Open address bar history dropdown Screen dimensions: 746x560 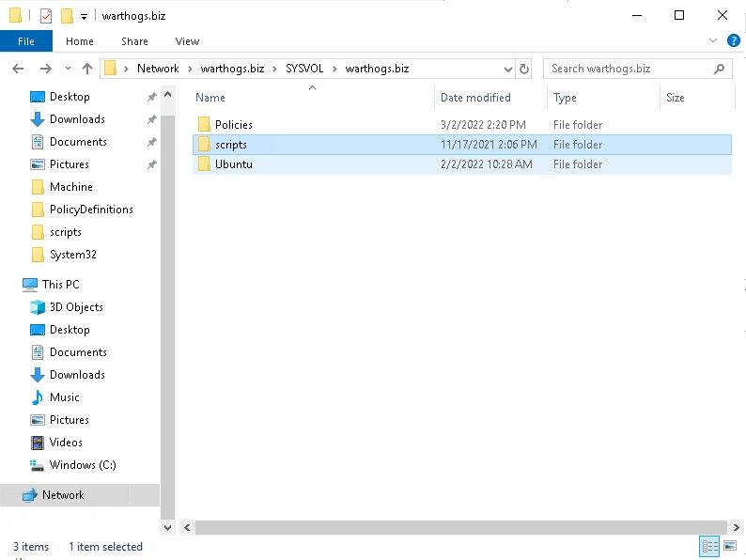pos(507,69)
